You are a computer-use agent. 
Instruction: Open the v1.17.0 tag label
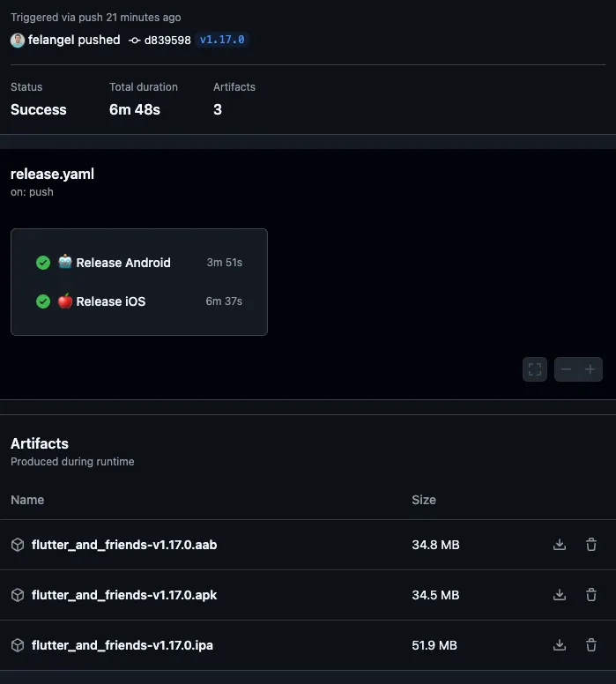point(222,40)
